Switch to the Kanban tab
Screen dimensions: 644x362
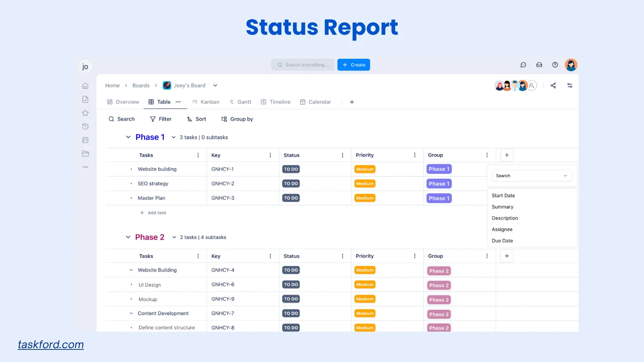[206, 102]
